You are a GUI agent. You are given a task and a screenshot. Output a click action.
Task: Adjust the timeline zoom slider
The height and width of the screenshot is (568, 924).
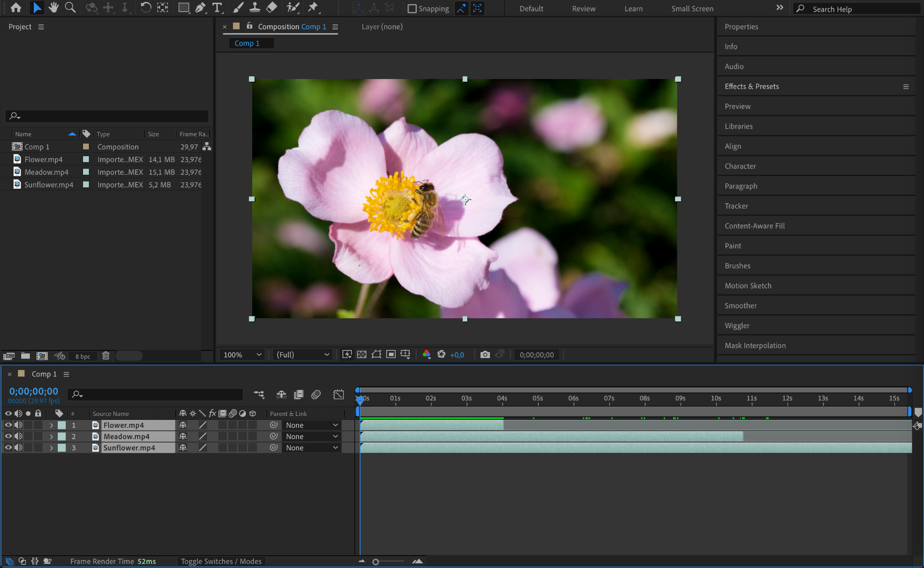(x=376, y=562)
